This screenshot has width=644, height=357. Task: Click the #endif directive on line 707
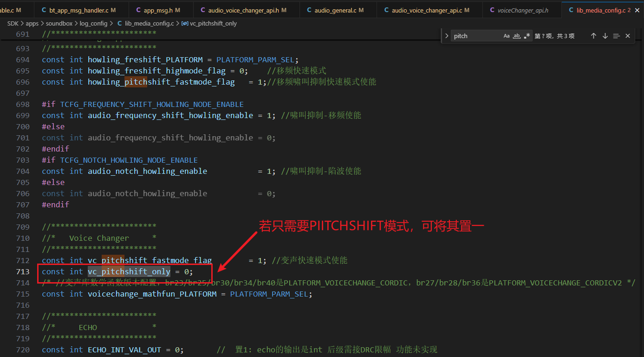[56, 205]
